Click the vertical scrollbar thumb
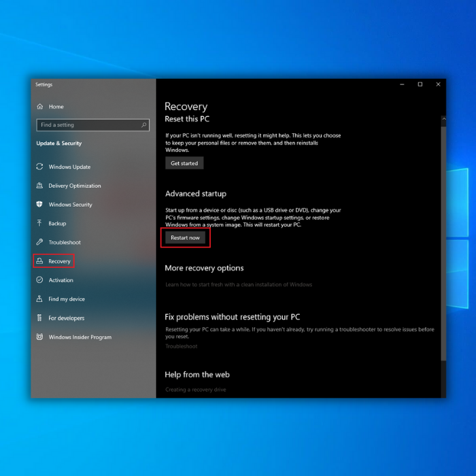Viewport: 476px width, 476px height. pos(443,243)
